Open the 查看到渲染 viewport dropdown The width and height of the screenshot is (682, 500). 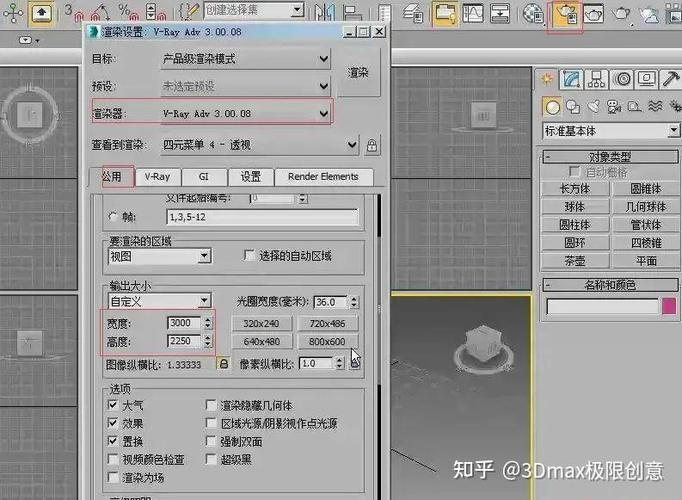pos(260,145)
